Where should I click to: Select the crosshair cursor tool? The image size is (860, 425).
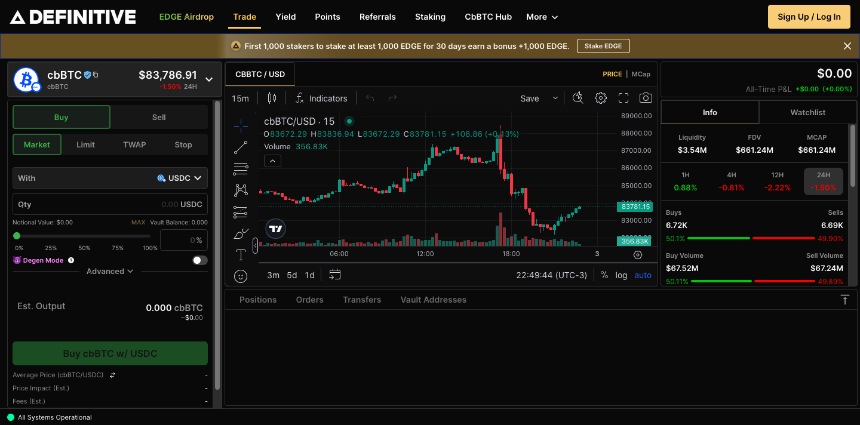coord(241,126)
